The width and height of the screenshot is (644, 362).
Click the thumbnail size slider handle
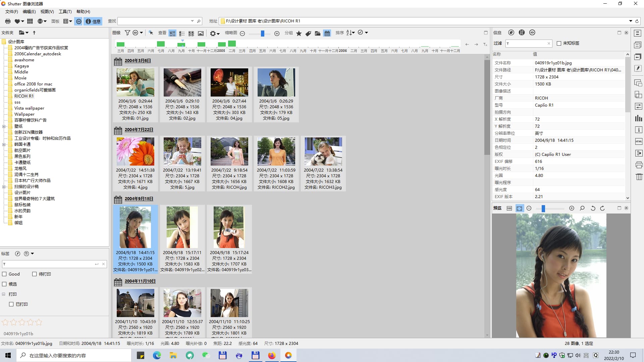coord(263,33)
